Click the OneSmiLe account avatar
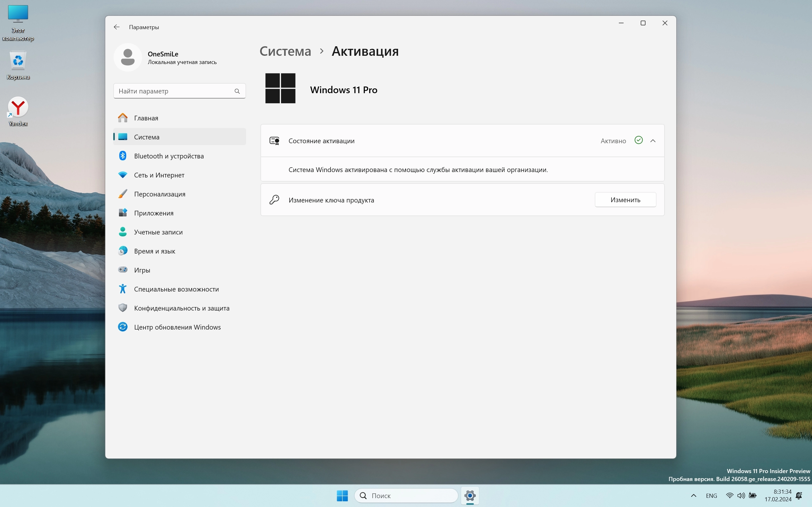812x507 pixels. pyautogui.click(x=128, y=57)
